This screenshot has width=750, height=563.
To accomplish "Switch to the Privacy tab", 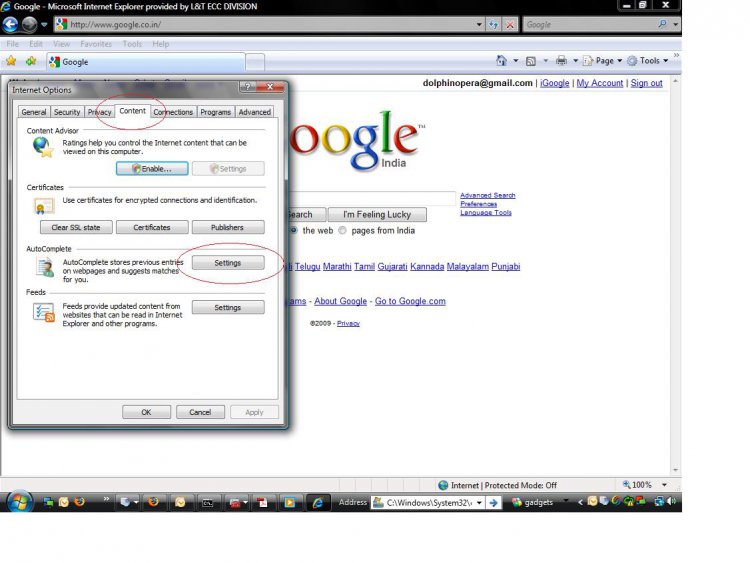I will [x=99, y=112].
